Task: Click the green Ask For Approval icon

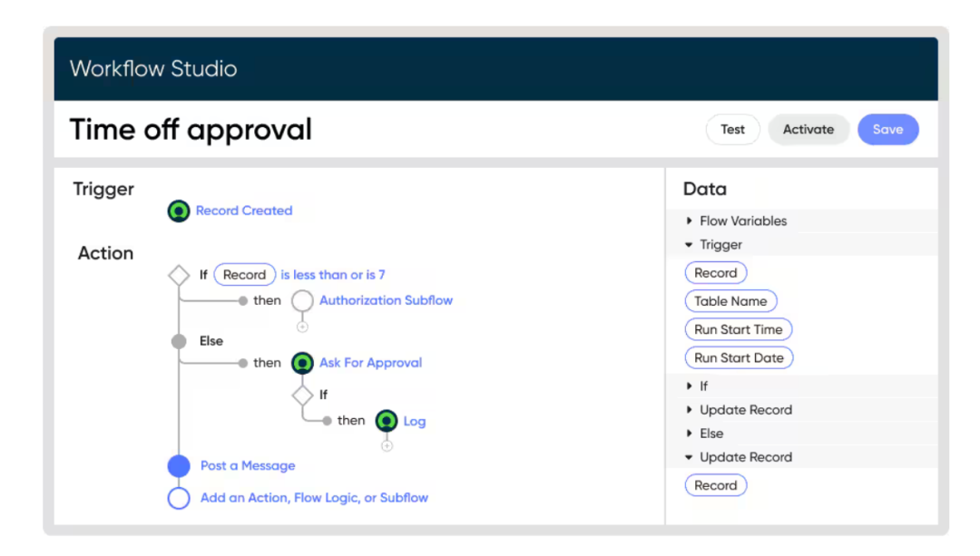Action: (302, 364)
